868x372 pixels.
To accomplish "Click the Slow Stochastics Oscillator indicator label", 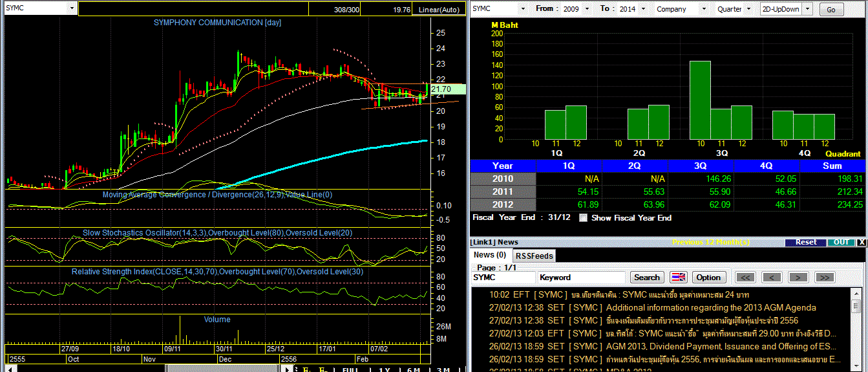I will 218,232.
